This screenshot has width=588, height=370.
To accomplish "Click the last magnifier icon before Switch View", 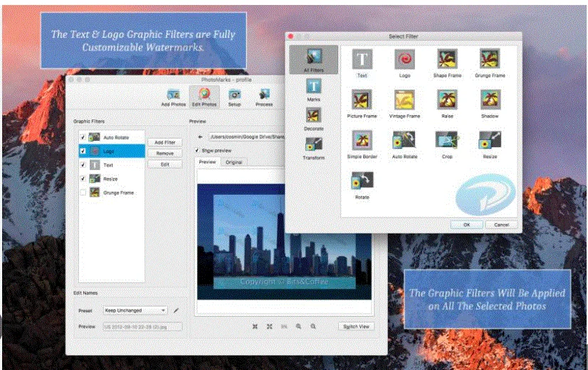I will click(x=313, y=327).
